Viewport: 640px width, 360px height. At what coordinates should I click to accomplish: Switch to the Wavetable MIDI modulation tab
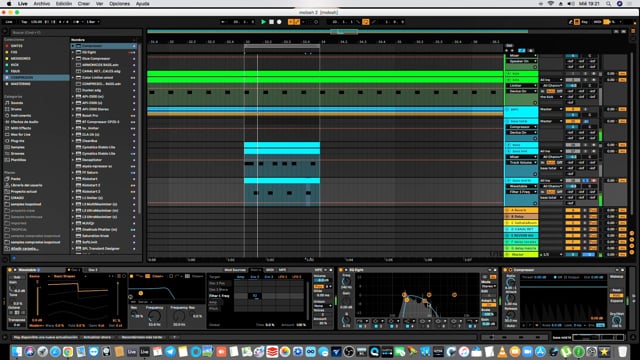pos(270,270)
